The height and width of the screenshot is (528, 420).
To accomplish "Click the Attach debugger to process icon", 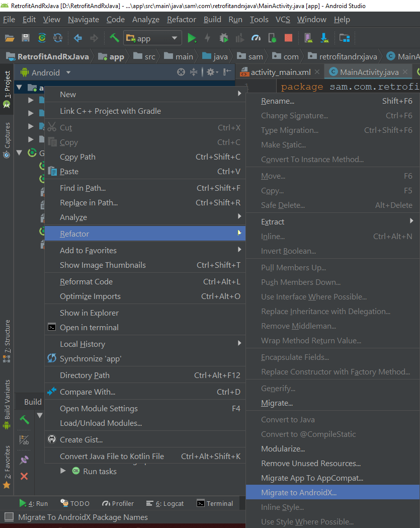I will [272, 38].
